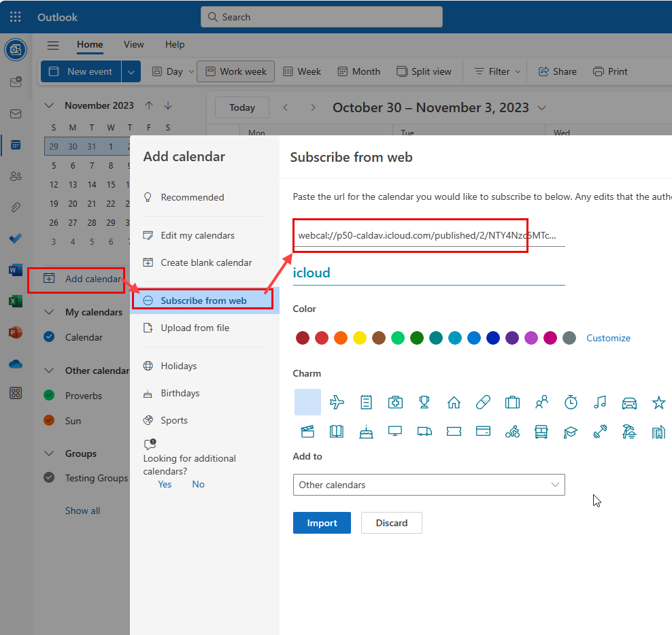The width and height of the screenshot is (672, 635).
Task: Open the Day view dropdown arrow
Action: [x=191, y=71]
